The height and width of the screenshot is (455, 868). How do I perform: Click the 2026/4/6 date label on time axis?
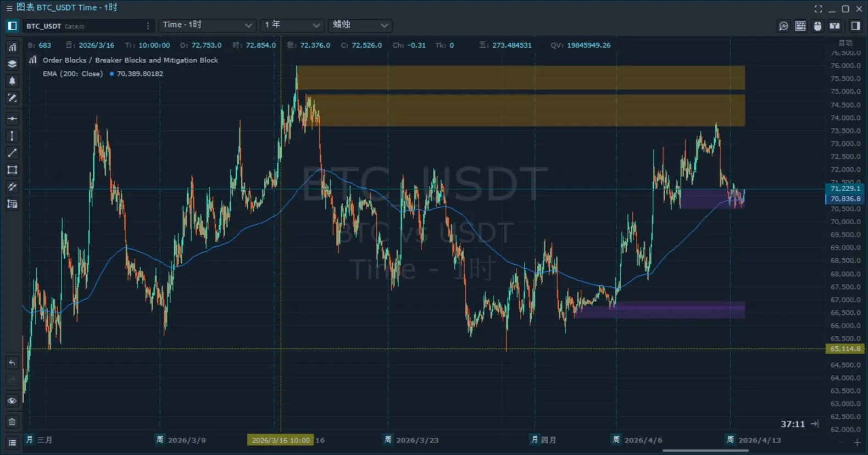(643, 440)
